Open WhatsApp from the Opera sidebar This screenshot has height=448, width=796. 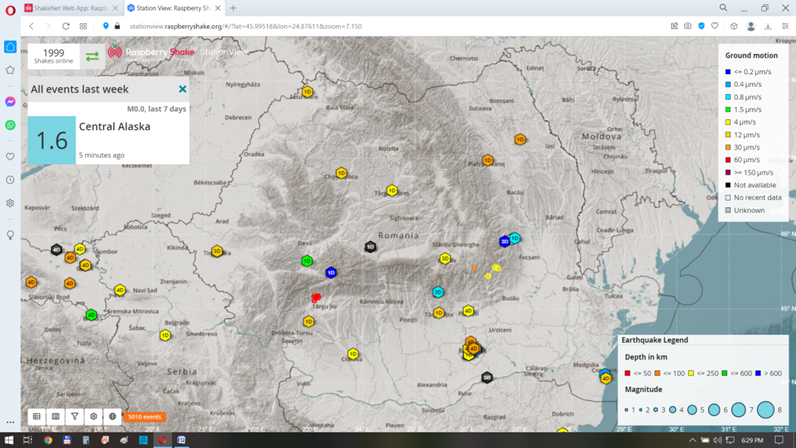tap(10, 125)
